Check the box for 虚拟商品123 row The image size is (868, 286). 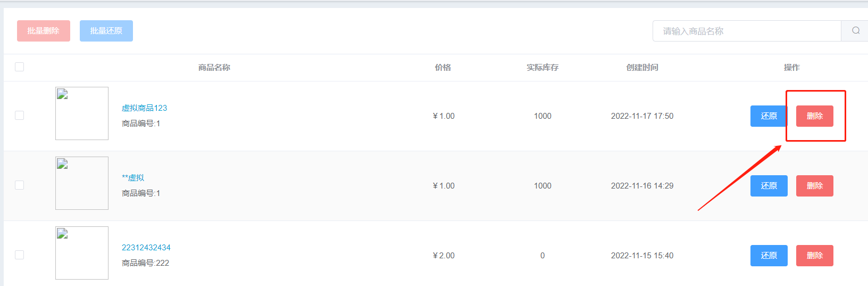pyautogui.click(x=20, y=116)
